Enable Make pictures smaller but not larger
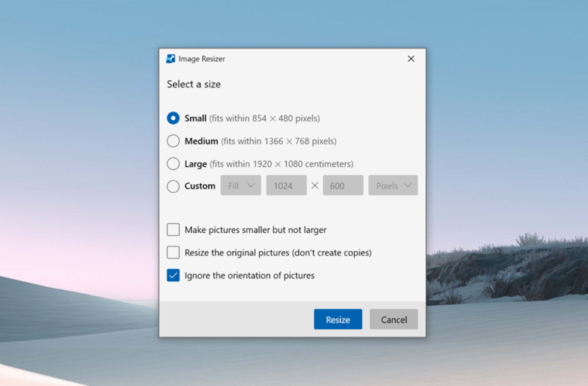 [x=173, y=230]
